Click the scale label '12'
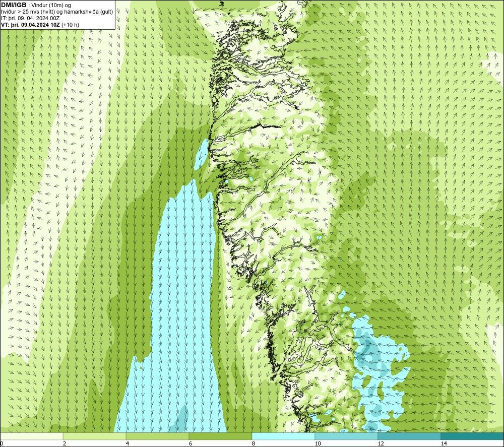The image size is (504, 447). tap(381, 444)
